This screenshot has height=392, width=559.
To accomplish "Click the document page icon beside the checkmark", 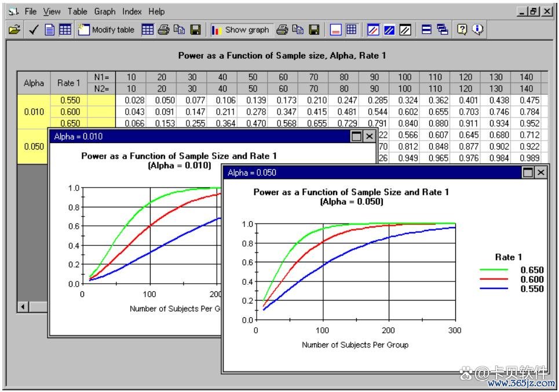I will coord(50,30).
